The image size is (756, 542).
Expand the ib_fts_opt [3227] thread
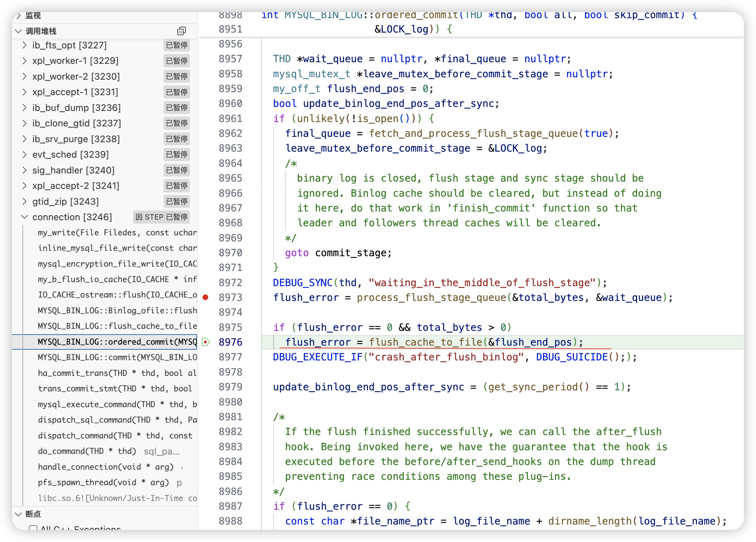[24, 45]
